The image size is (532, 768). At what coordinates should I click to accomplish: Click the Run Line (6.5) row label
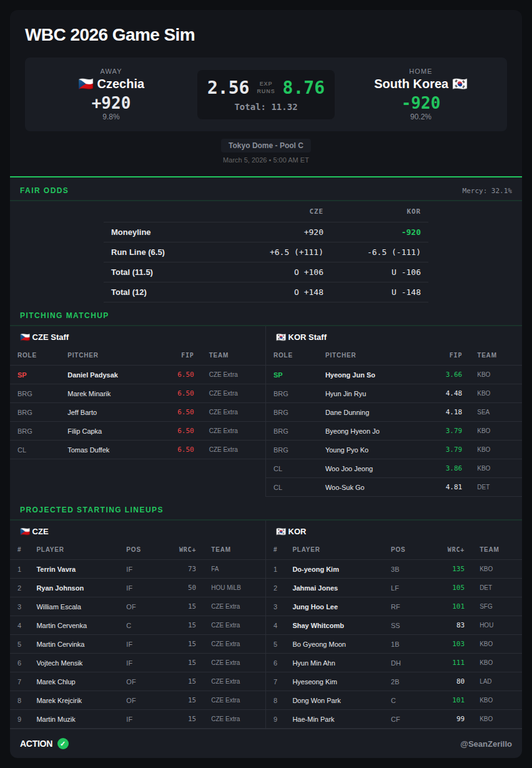click(138, 252)
